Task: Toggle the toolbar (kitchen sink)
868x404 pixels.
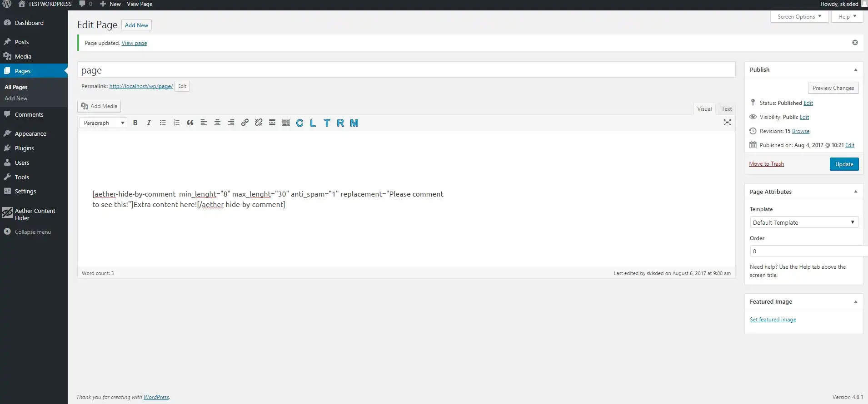Action: pos(286,123)
